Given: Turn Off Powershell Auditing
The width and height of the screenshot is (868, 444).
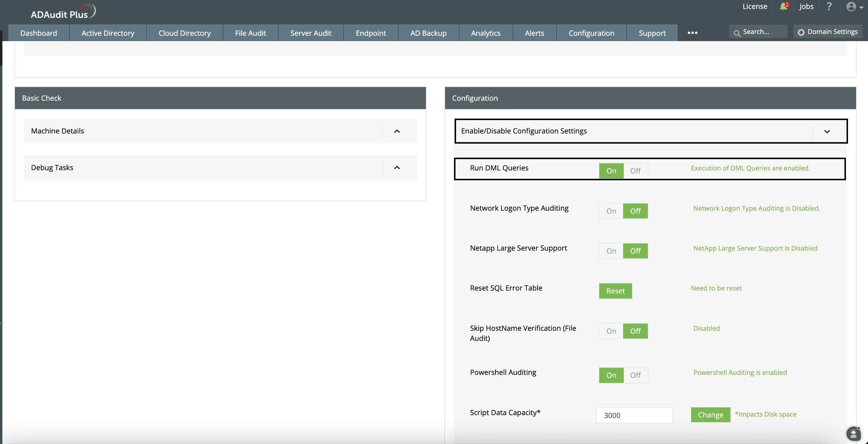Looking at the screenshot, I should click(635, 375).
